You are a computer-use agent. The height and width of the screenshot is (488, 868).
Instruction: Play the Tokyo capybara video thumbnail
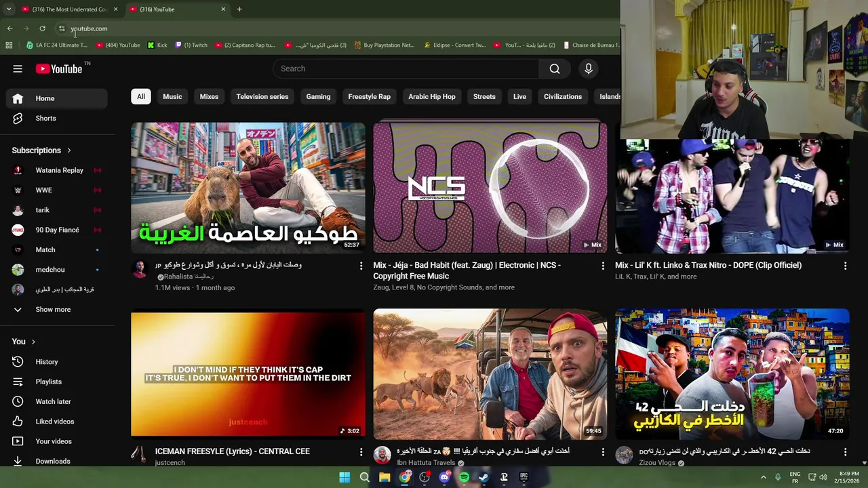pyautogui.click(x=248, y=188)
